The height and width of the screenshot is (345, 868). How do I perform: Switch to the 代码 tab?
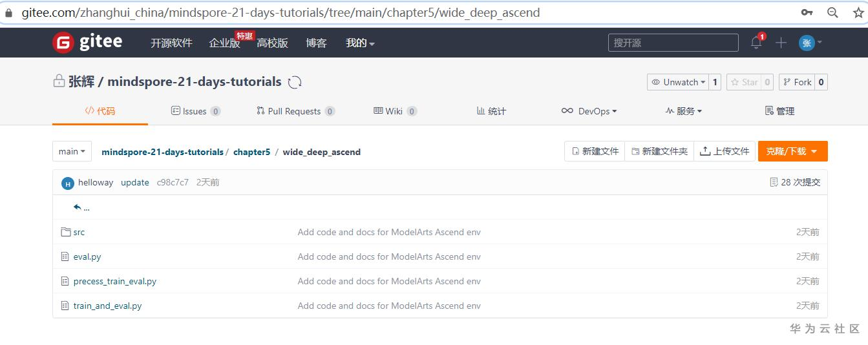pyautogui.click(x=100, y=111)
